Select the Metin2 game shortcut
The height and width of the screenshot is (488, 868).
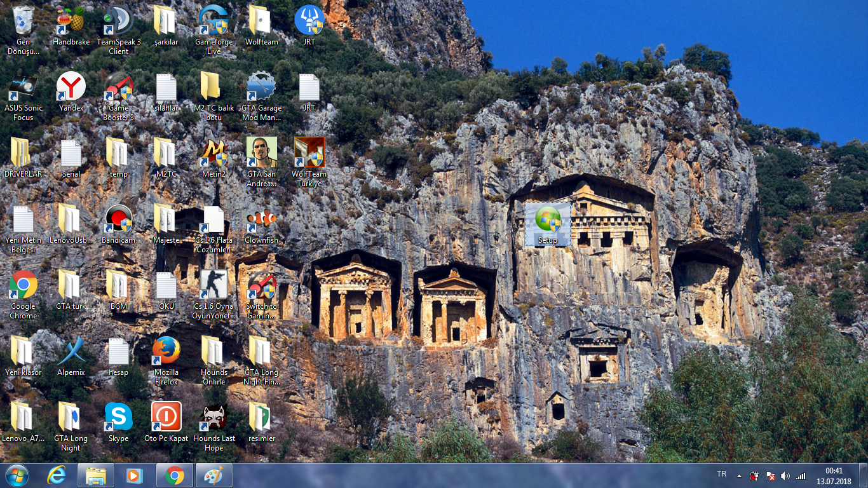click(x=214, y=158)
